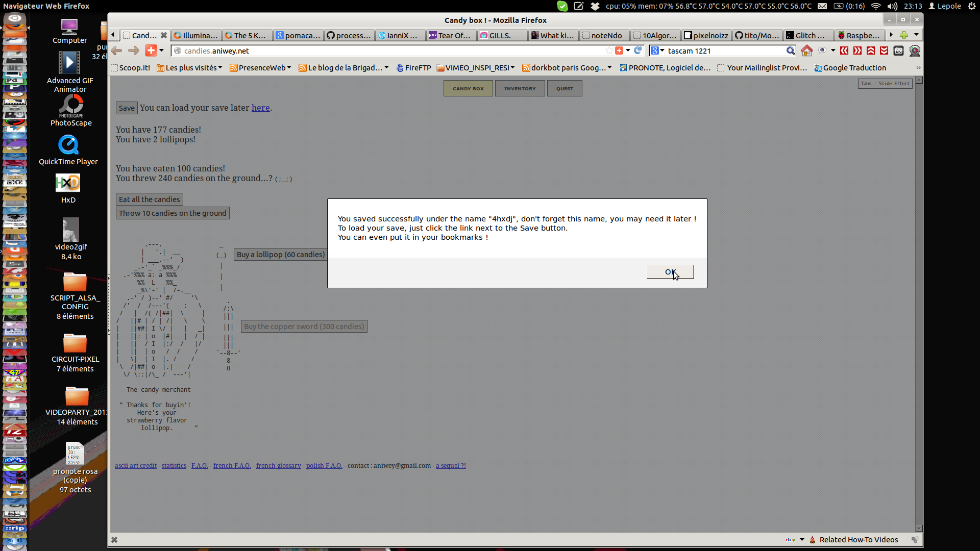Click the webcam icon in toolbar
The height and width of the screenshot is (551, 980).
coord(915,51)
